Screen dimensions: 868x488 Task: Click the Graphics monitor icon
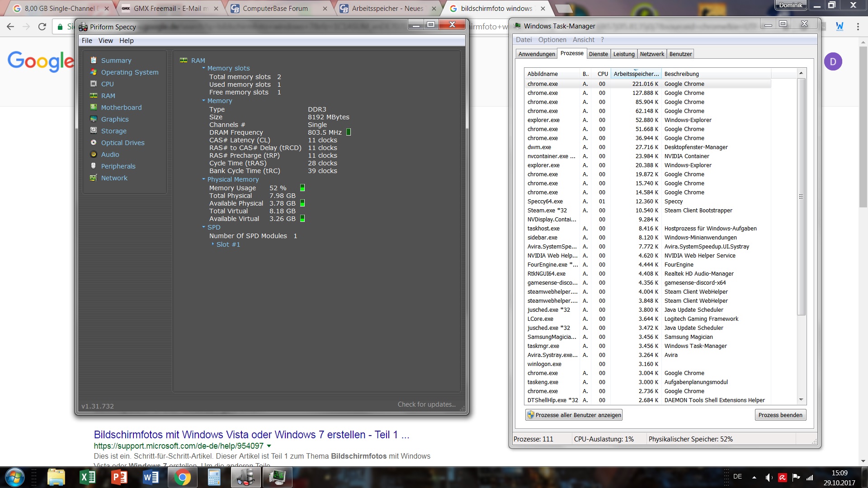pyautogui.click(x=94, y=119)
